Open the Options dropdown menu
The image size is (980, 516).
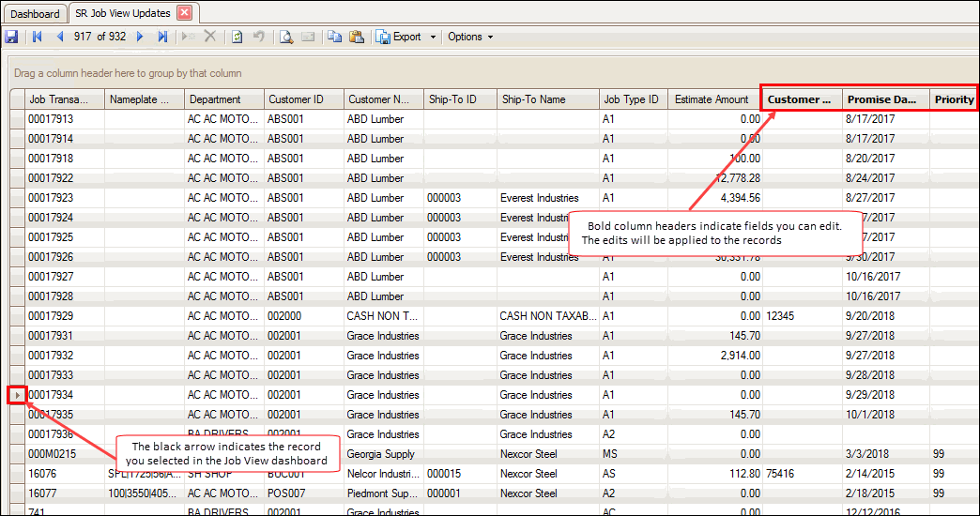click(470, 37)
